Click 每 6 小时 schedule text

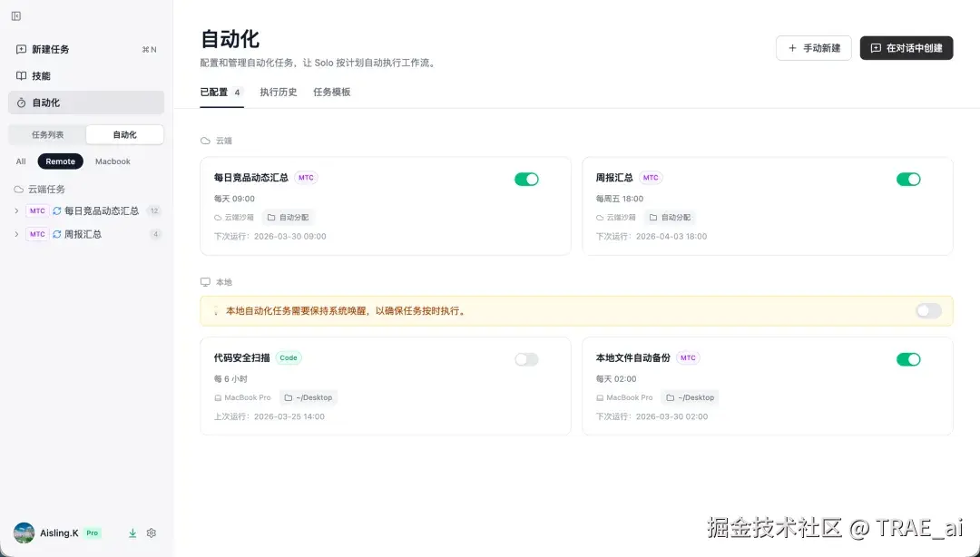point(230,379)
